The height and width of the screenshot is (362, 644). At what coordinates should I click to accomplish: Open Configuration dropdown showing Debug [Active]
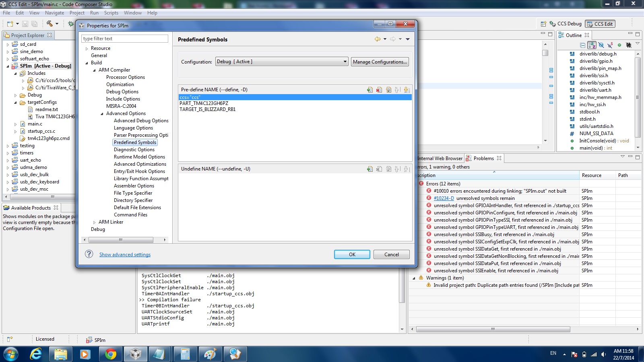pos(282,62)
